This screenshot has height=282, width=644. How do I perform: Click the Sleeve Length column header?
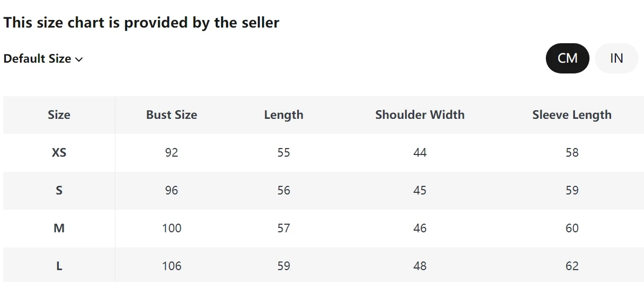tap(572, 115)
